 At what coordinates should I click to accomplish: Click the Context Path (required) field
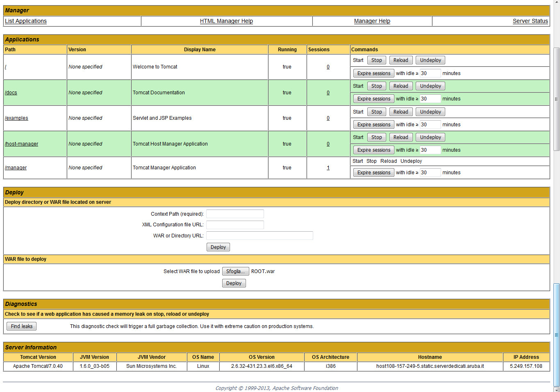tap(235, 214)
